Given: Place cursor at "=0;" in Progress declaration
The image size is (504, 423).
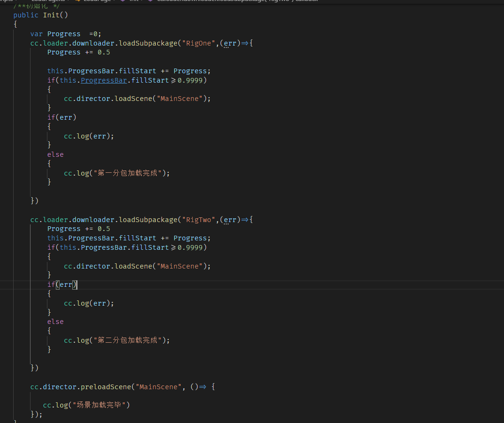Looking at the screenshot, I should pyautogui.click(x=95, y=34).
